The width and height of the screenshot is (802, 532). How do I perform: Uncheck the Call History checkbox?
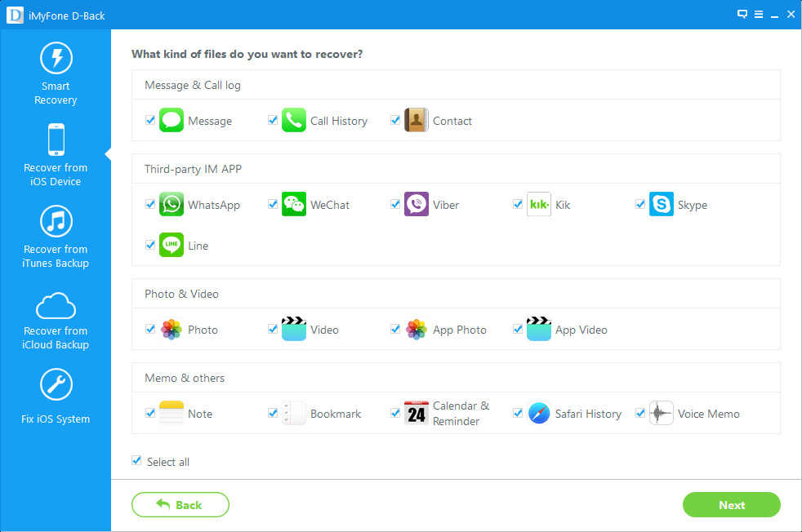[x=273, y=120]
